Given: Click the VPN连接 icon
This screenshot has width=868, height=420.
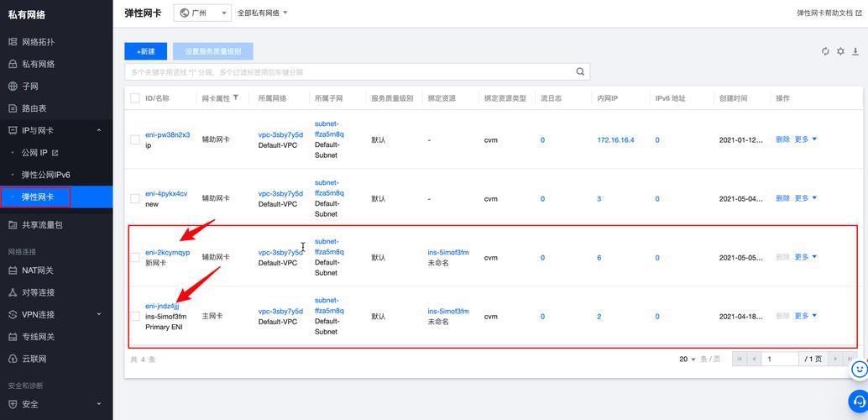Looking at the screenshot, I should (x=13, y=315).
